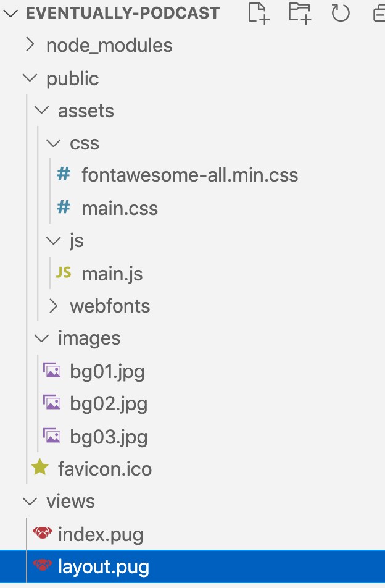Screen dimensions: 385x588
Task: Expand the webfonts folder
Action: coord(54,305)
